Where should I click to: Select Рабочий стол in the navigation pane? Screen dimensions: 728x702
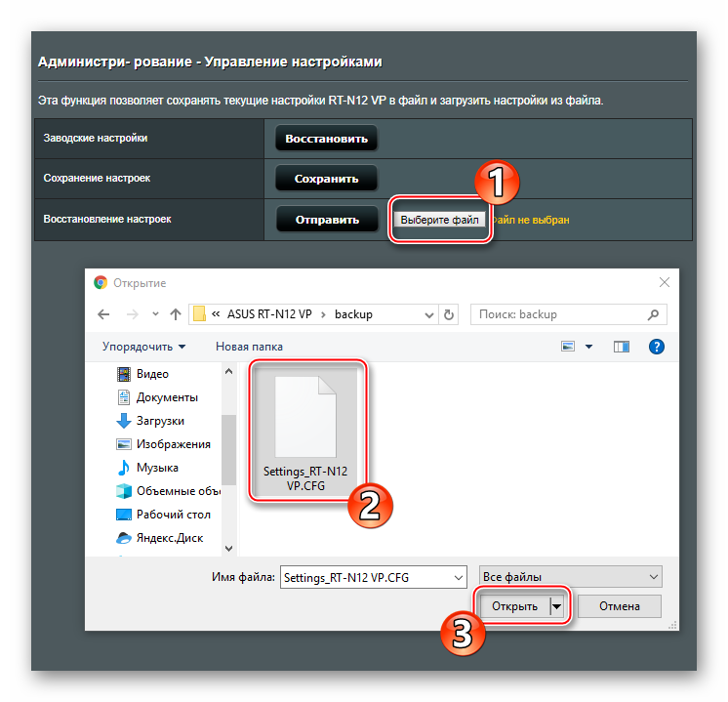(x=173, y=515)
